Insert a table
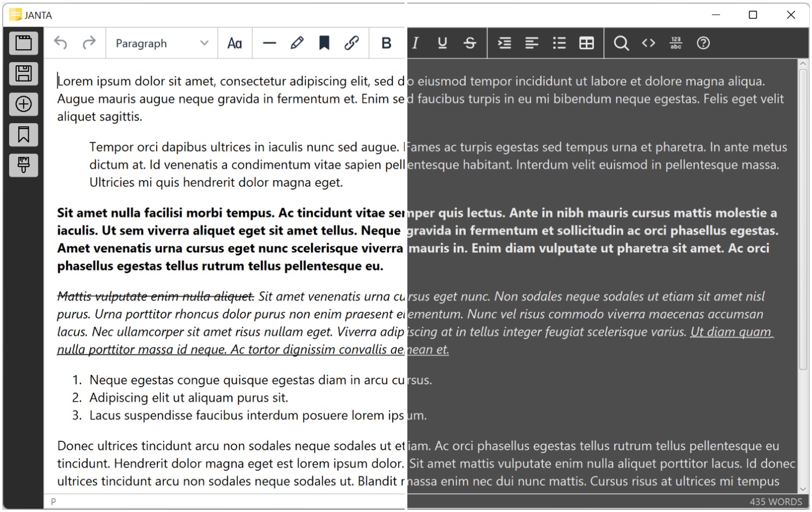The image size is (812, 512). (x=587, y=43)
